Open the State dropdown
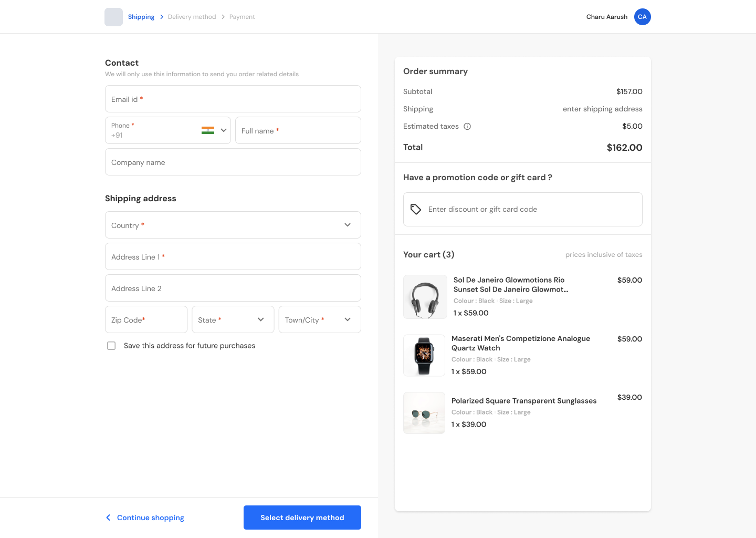Image resolution: width=756 pixels, height=538 pixels. coord(233,319)
